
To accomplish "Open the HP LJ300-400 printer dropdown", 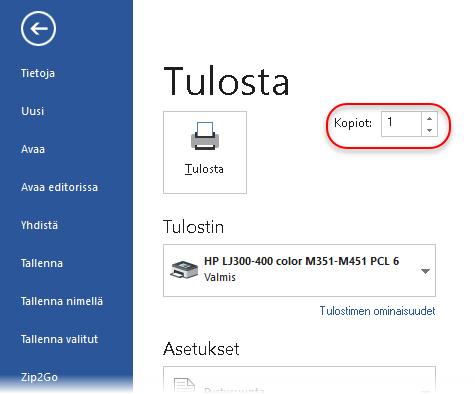I will pyautogui.click(x=299, y=270).
